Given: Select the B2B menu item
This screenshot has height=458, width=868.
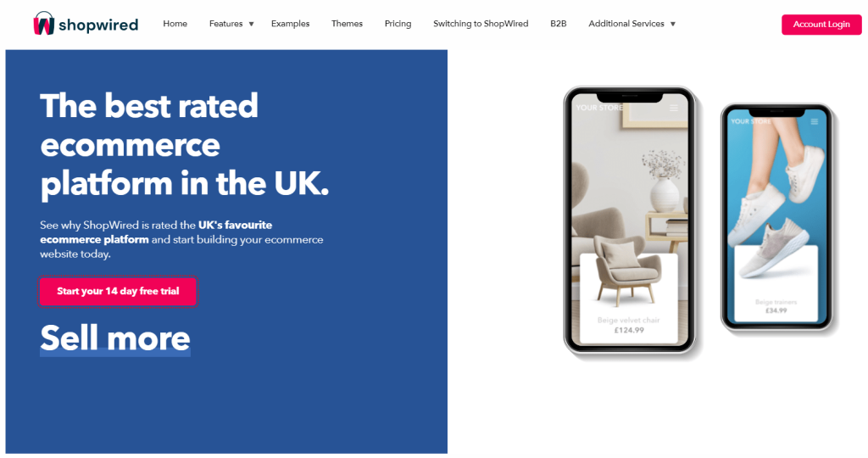Looking at the screenshot, I should 558,23.
